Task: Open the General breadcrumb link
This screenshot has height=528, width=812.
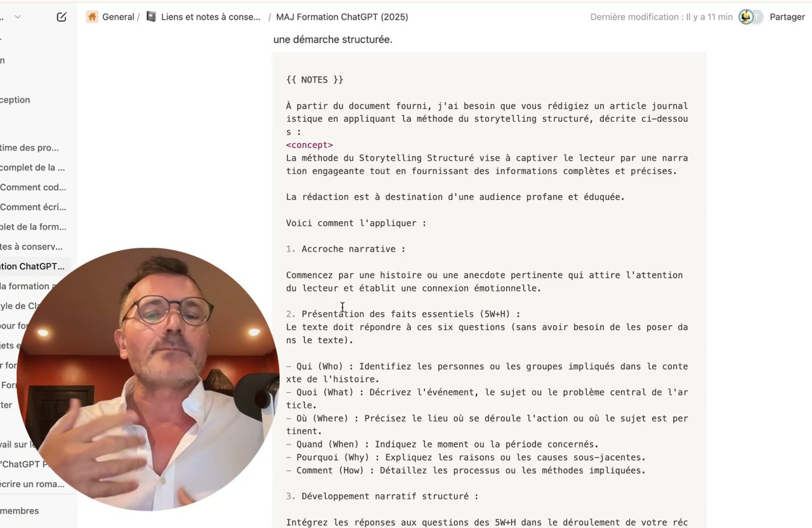Action: tap(119, 17)
